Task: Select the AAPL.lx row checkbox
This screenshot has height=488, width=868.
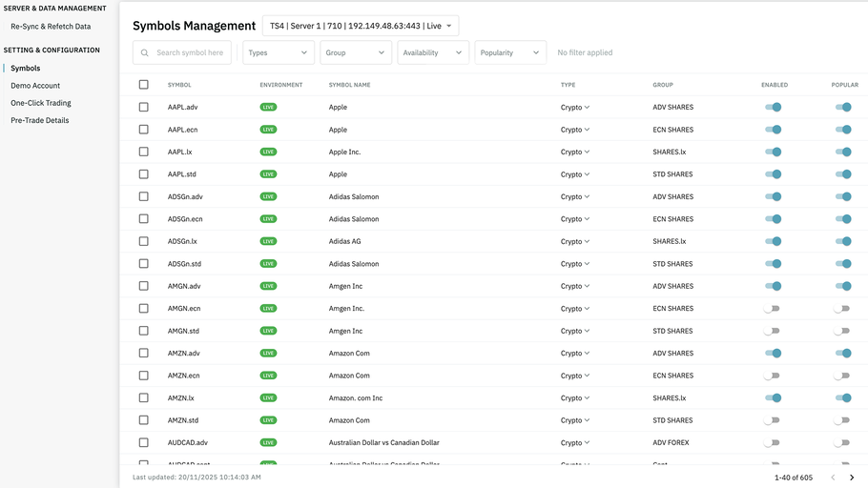Action: (144, 152)
